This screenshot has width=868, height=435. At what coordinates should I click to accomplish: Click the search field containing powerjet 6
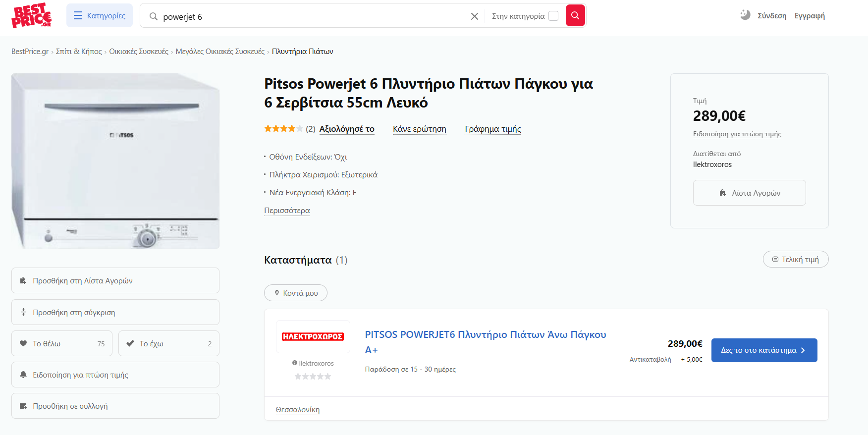click(312, 16)
